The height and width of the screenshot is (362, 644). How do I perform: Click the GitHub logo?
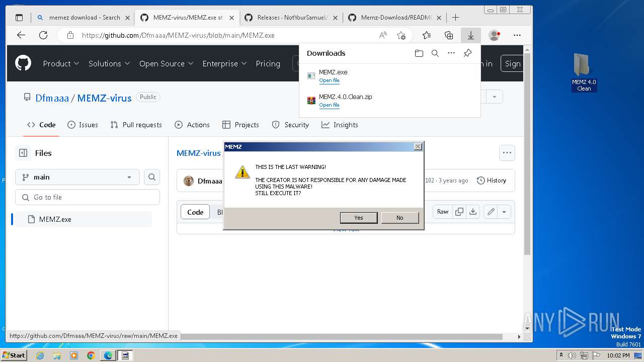(23, 63)
